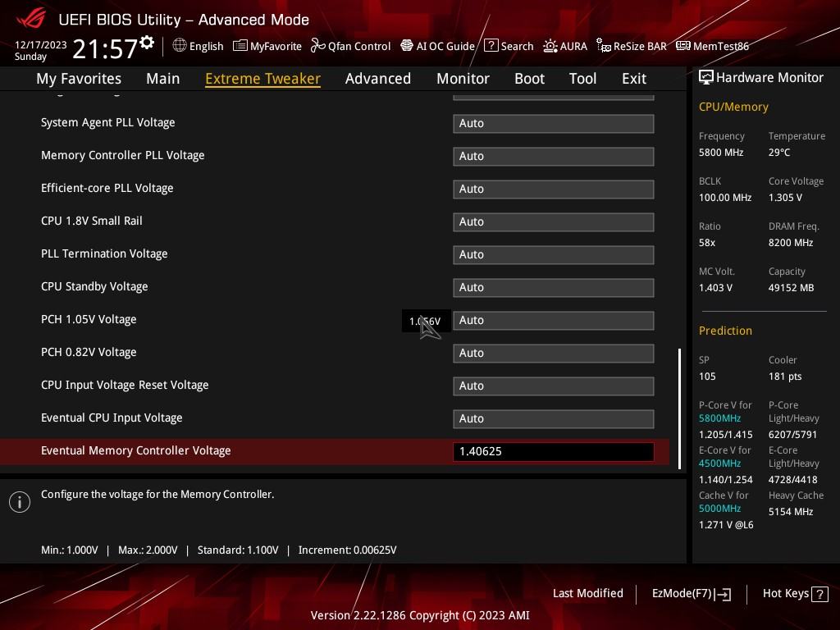Select Extreme Tweaker tab
The width and height of the screenshot is (840, 630).
pos(263,79)
